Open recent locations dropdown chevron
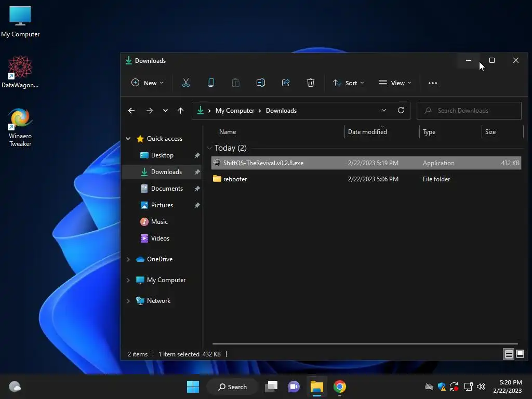532x399 pixels. point(165,111)
